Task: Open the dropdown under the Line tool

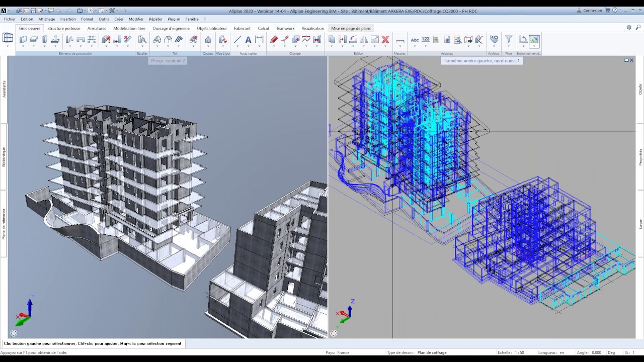Action: coord(237,46)
